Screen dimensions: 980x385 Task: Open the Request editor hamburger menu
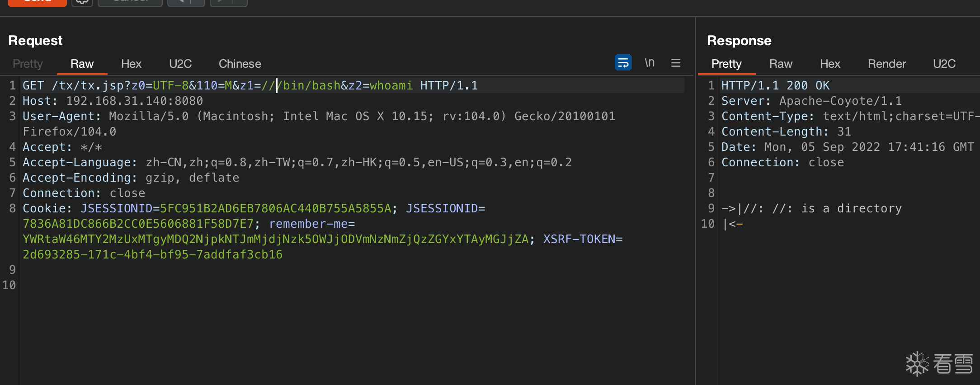tap(675, 63)
